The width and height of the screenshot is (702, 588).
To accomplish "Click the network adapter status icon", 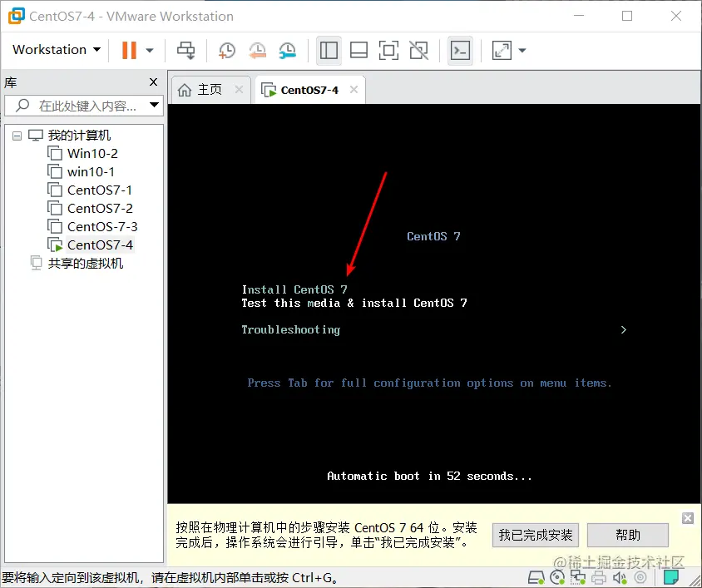I will [x=578, y=578].
